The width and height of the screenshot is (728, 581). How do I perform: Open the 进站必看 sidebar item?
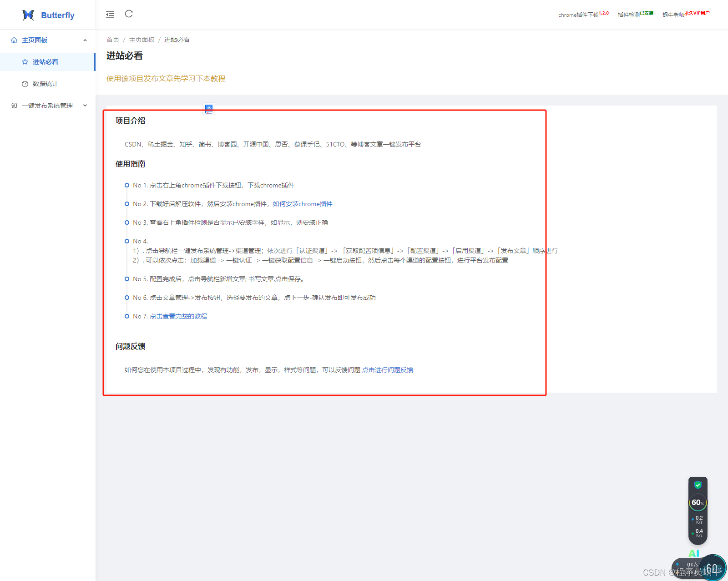(x=47, y=62)
